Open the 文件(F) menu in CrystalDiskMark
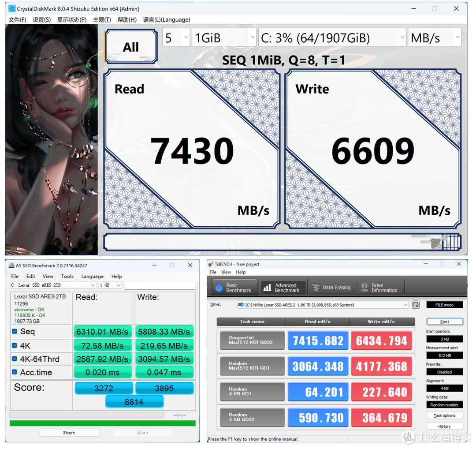Screen dimensions: 476x449 pyautogui.click(x=17, y=20)
